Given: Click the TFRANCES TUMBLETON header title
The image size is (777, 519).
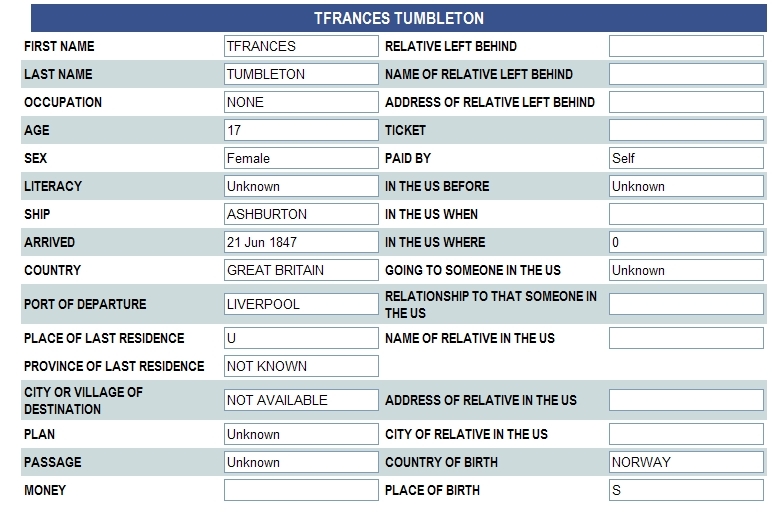Looking at the screenshot, I should tap(399, 18).
